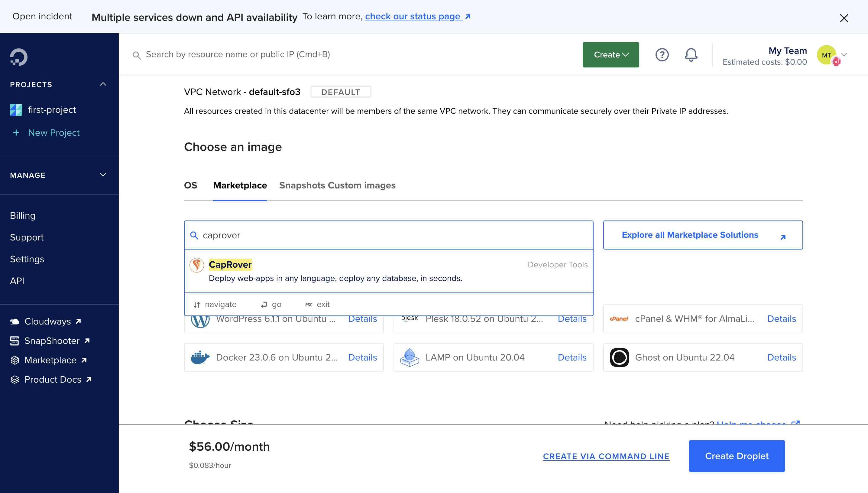Switch to the Snapshots tab
The height and width of the screenshot is (493, 868).
coord(302,185)
